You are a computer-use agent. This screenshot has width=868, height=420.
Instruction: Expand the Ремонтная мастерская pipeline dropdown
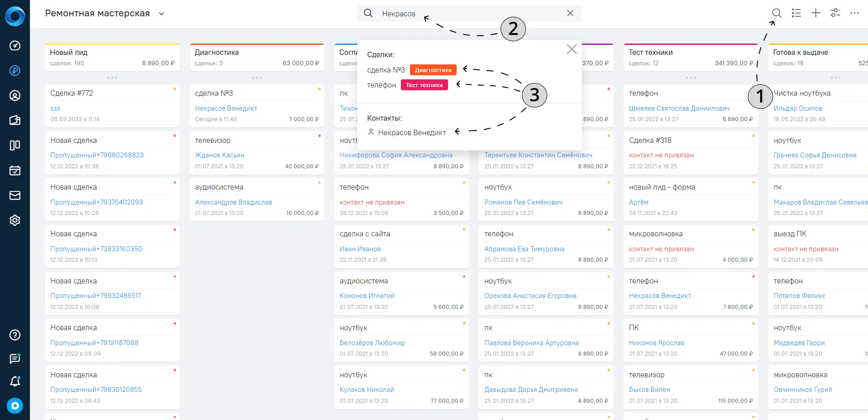pos(161,14)
